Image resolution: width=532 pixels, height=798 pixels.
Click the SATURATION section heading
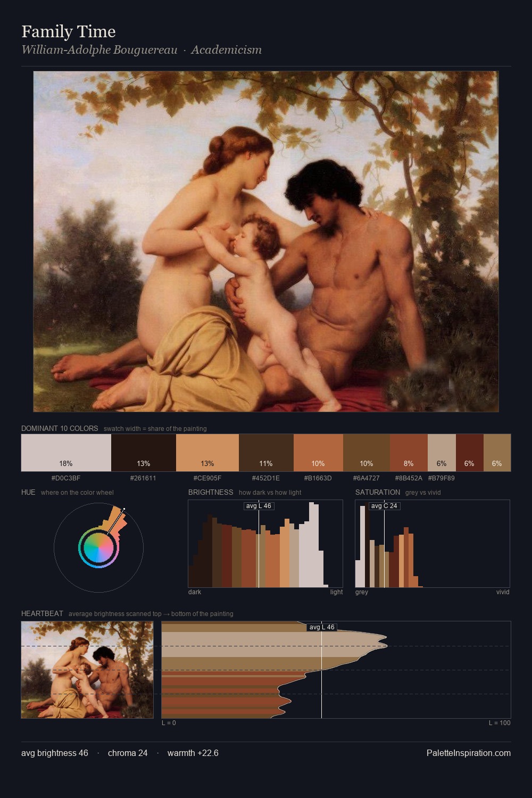(x=378, y=492)
